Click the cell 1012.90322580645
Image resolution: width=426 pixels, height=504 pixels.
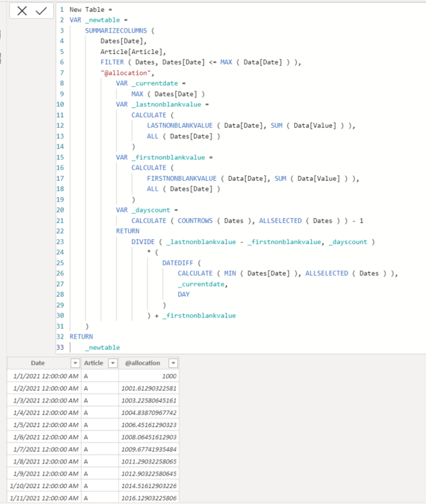149,474
